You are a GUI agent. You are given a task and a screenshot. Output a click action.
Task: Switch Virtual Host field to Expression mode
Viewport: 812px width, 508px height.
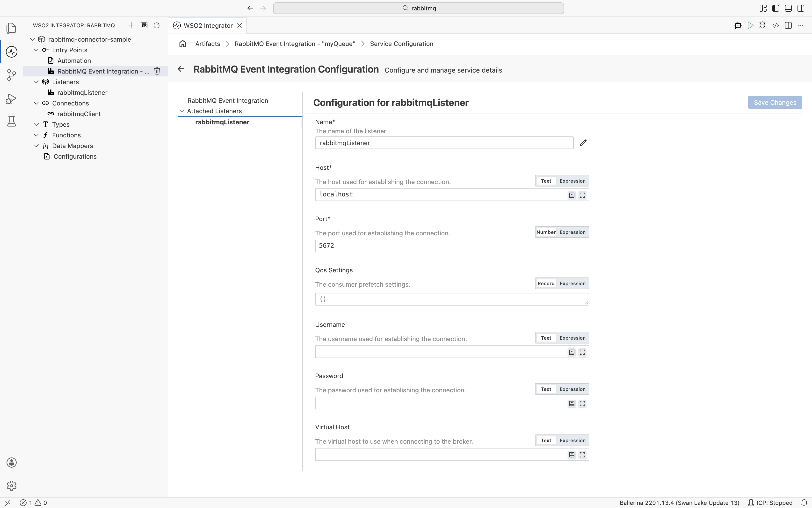573,441
